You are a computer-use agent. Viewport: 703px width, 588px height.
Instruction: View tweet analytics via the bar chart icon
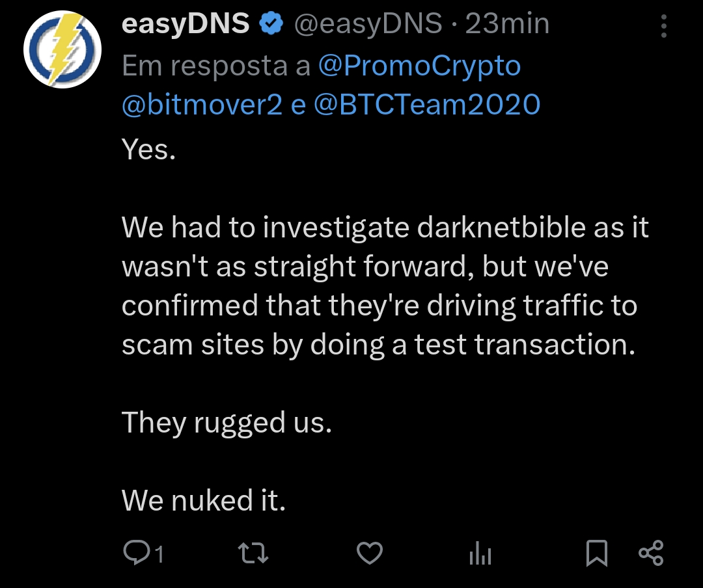[480, 553]
